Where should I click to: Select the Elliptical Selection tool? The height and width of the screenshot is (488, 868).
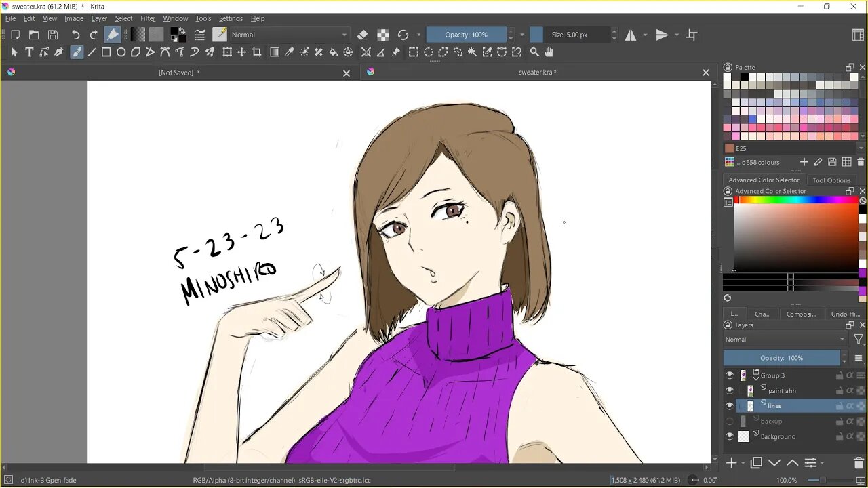[429, 52]
